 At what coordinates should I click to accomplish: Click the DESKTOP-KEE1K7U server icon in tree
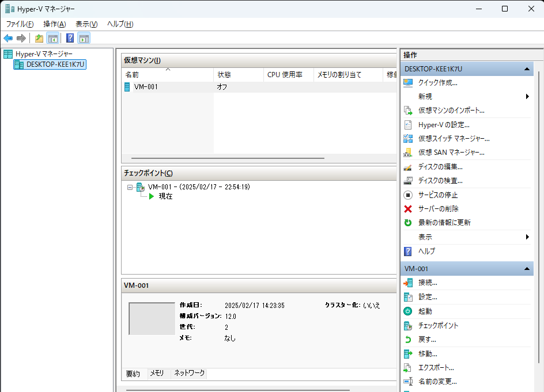pyautogui.click(x=19, y=64)
